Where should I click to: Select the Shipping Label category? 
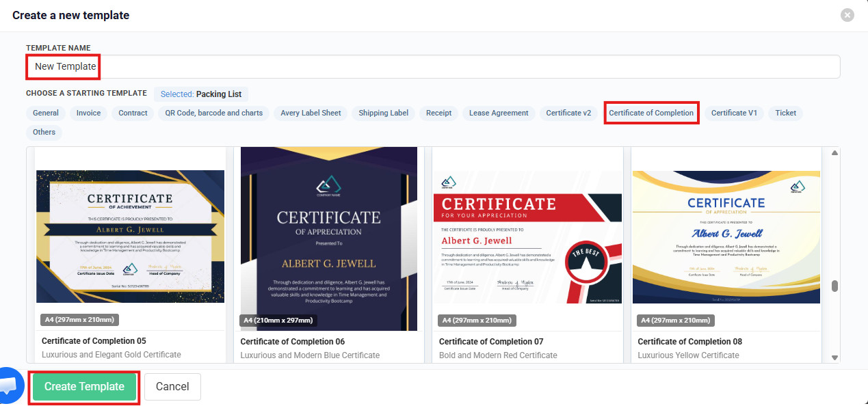(383, 113)
